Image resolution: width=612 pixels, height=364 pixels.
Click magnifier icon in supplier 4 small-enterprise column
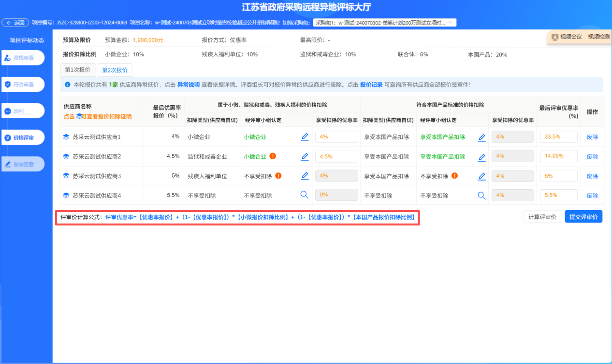pos(305,195)
